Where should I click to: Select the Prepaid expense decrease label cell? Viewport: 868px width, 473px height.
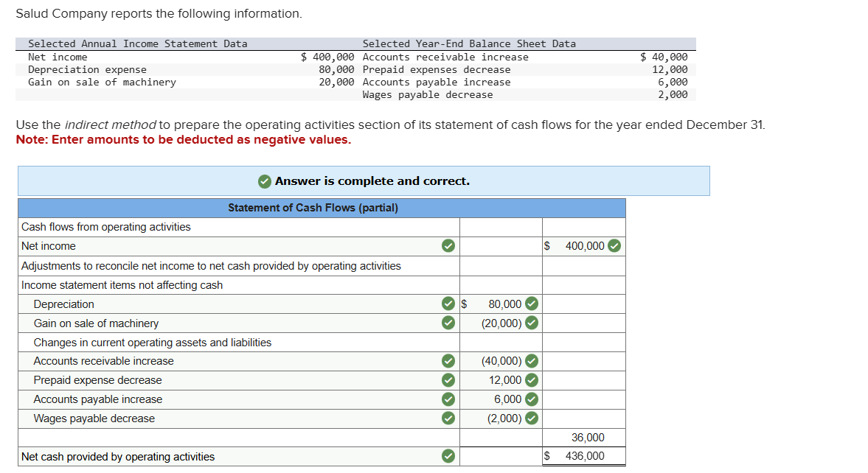pyautogui.click(x=239, y=380)
